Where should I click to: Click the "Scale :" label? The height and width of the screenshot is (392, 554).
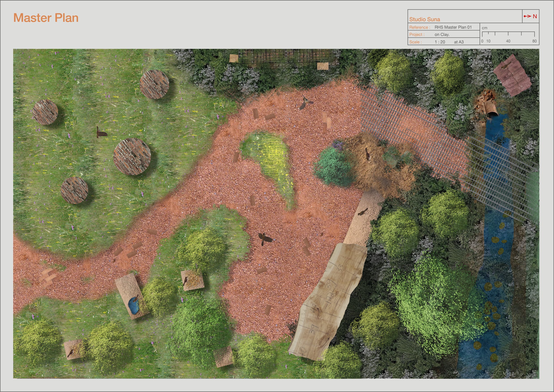point(415,42)
